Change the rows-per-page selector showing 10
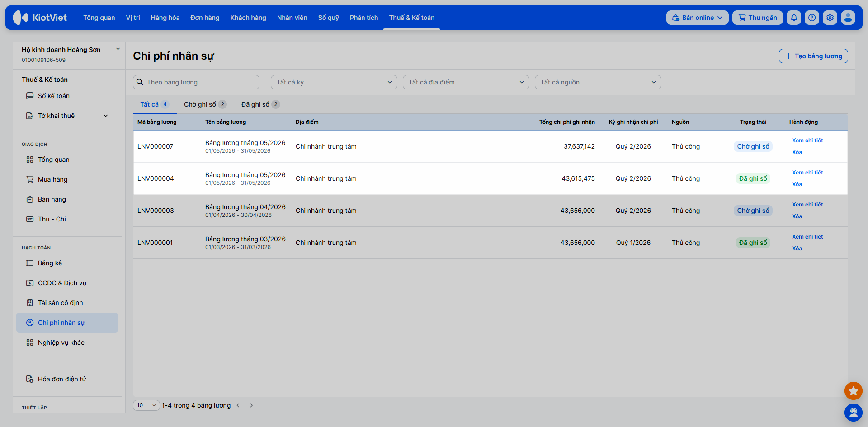 [x=146, y=405]
